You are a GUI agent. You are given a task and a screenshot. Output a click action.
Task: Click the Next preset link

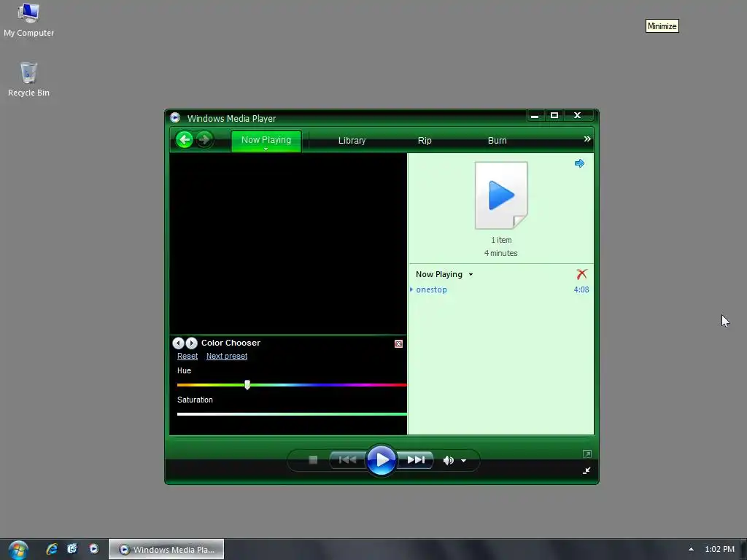point(227,356)
